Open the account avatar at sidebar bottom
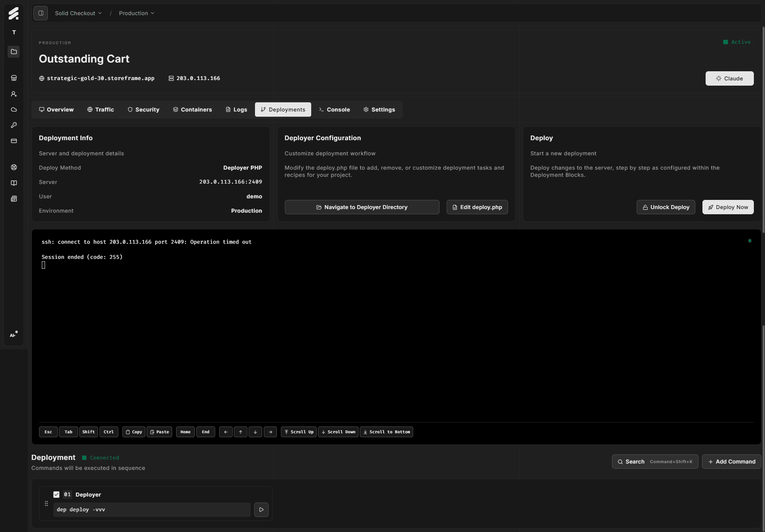The width and height of the screenshot is (765, 532). [14, 334]
